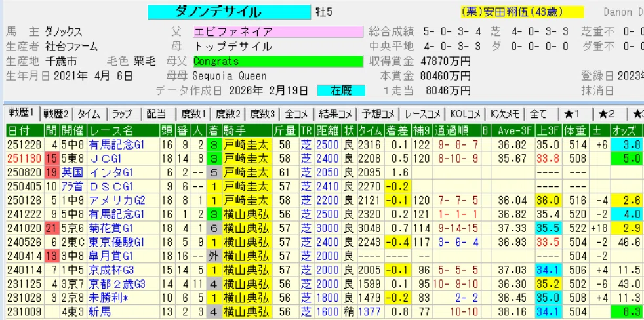Viewport: 644px width, 320px height.
Task: Click venue 英国 in 250820 row
Action: 72,172
